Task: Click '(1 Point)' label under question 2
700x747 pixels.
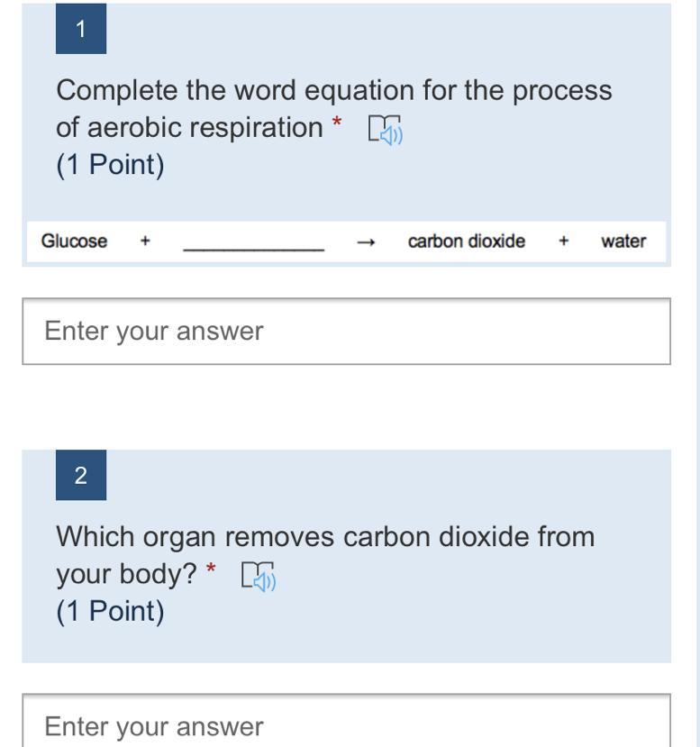Action: 110,612
